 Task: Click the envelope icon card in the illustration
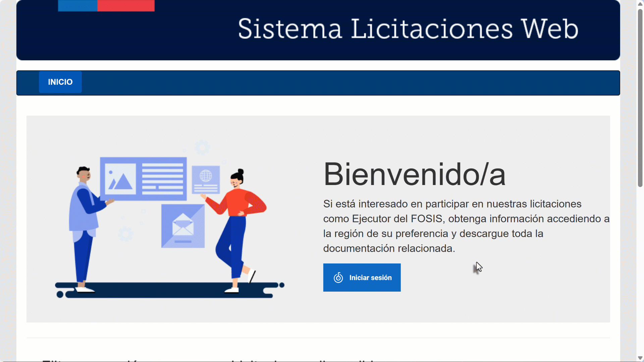click(x=183, y=226)
